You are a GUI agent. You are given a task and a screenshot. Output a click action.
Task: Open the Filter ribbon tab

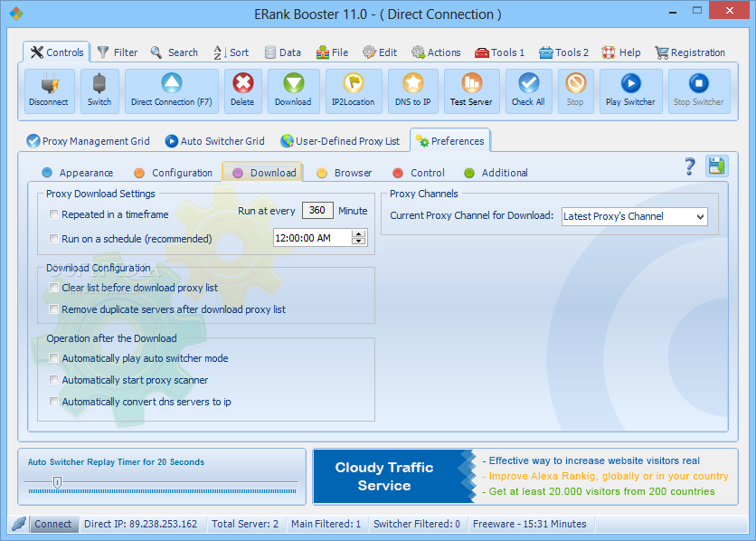(118, 52)
